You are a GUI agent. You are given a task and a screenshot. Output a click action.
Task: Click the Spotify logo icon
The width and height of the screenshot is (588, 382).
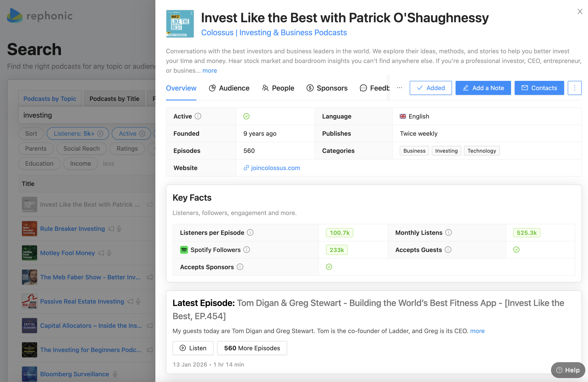[x=184, y=250]
